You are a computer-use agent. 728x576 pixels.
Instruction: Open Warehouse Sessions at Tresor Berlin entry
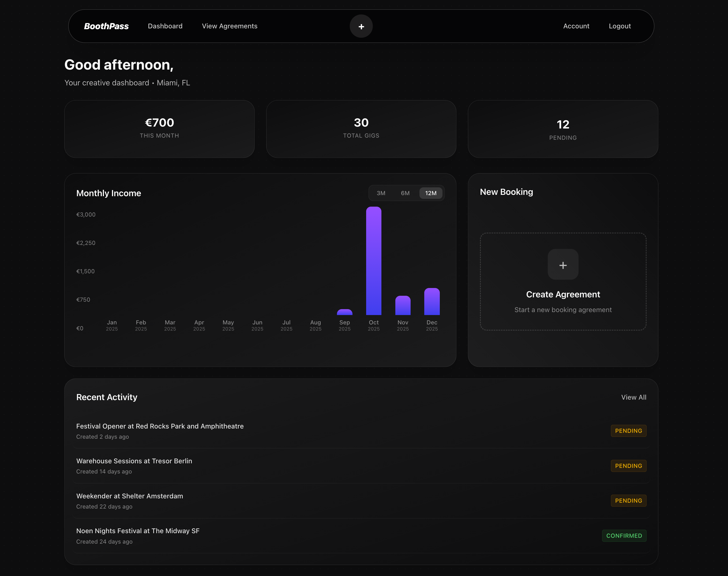[x=134, y=461]
